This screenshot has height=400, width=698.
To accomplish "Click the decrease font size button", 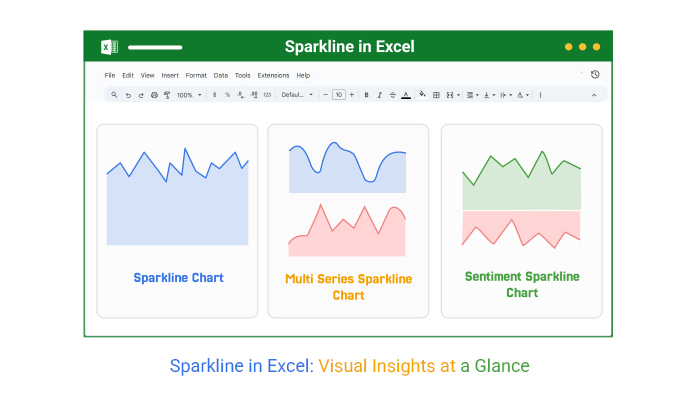I will click(325, 95).
